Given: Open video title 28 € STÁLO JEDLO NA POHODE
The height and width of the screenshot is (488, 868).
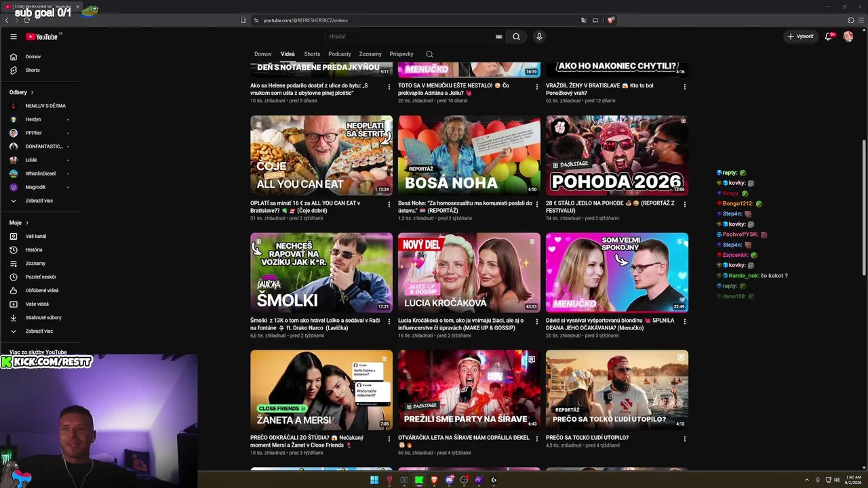Looking at the screenshot, I should (x=610, y=207).
